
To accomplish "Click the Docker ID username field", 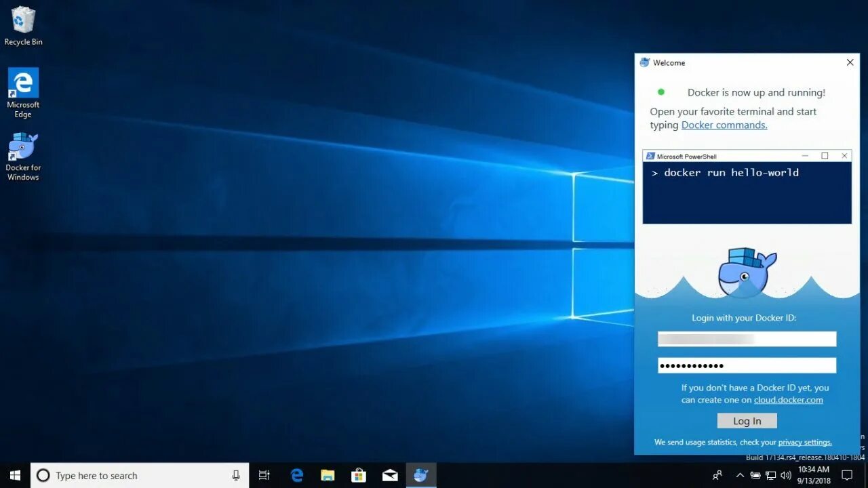I will 747,339.
